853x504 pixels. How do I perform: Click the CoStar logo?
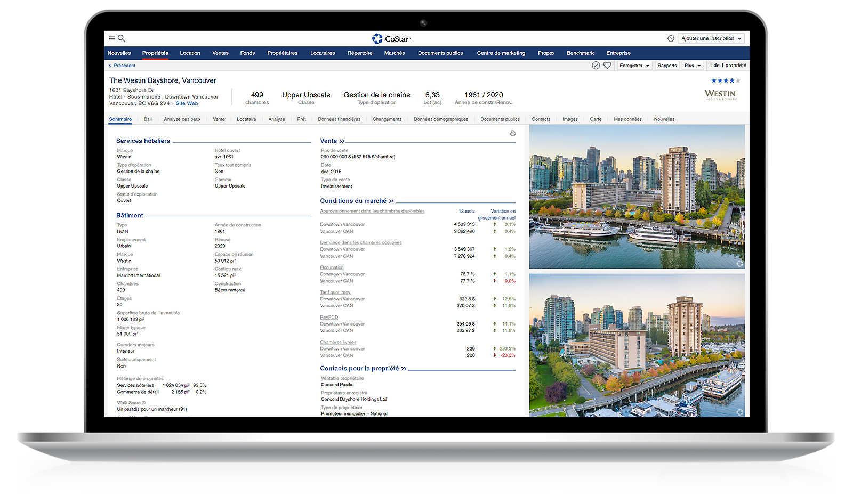(391, 39)
